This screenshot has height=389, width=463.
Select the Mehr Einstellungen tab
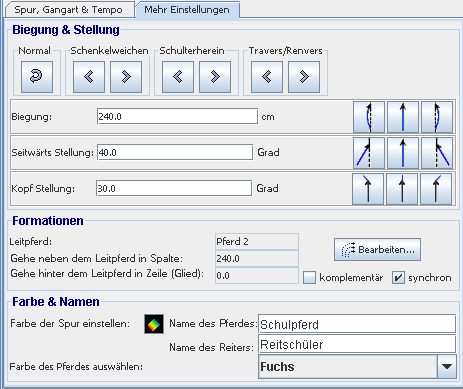pyautogui.click(x=187, y=10)
